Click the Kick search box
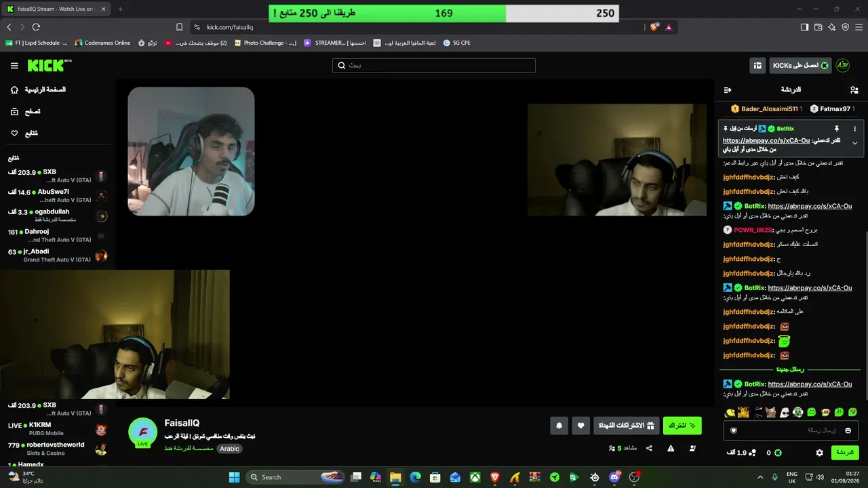Screen dimensions: 868x488 [434, 65]
